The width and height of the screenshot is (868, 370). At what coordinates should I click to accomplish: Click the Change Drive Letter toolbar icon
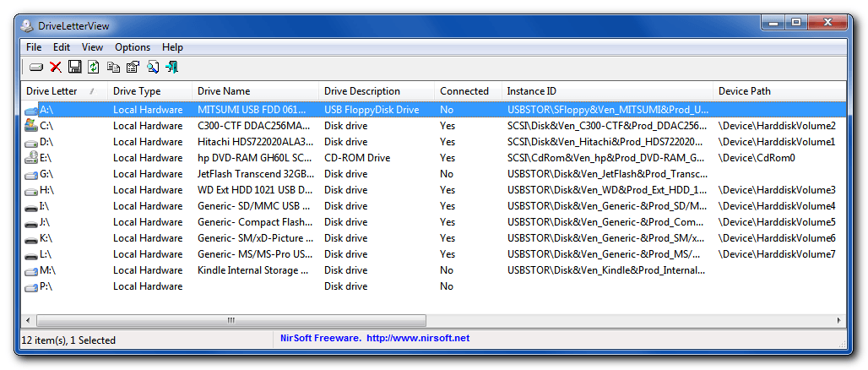36,67
